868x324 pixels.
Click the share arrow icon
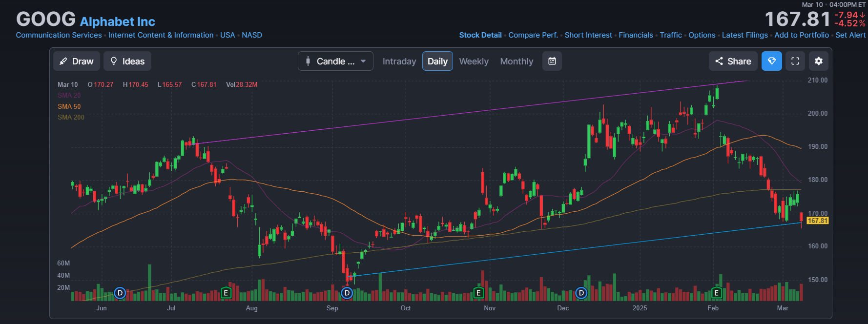[x=719, y=61]
